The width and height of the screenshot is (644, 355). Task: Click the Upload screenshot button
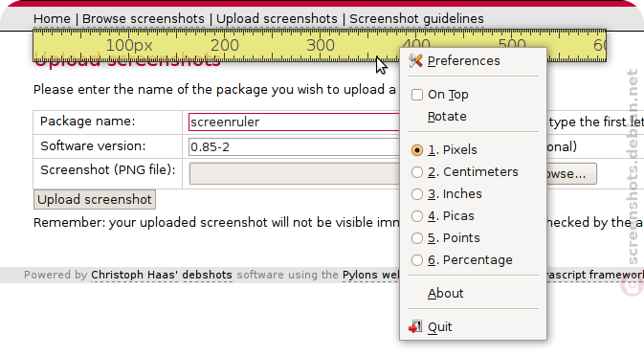(95, 200)
